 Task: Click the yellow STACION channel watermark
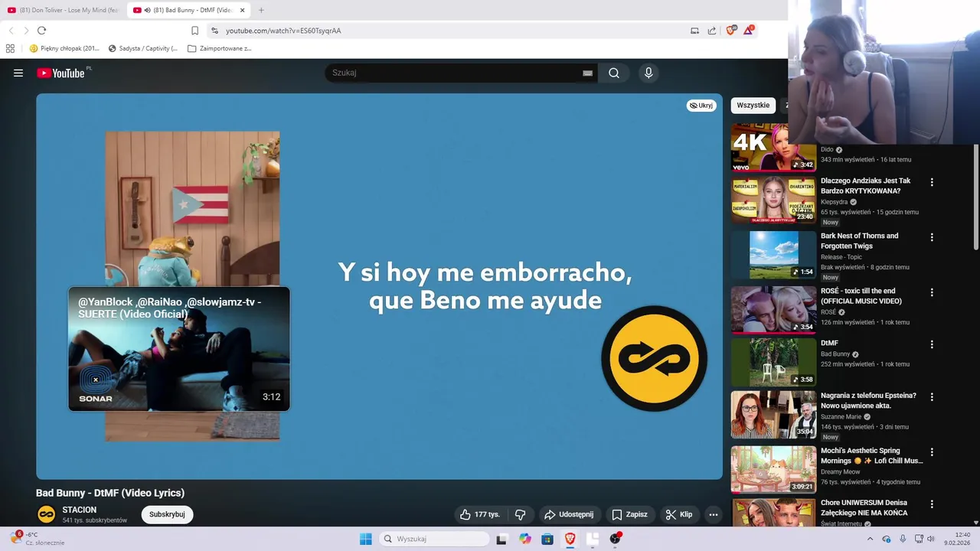pos(654,358)
